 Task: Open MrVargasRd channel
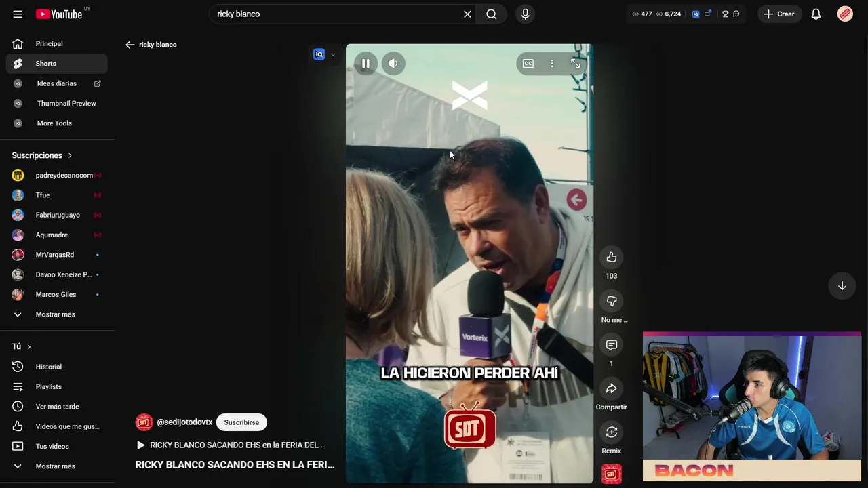pyautogui.click(x=57, y=255)
